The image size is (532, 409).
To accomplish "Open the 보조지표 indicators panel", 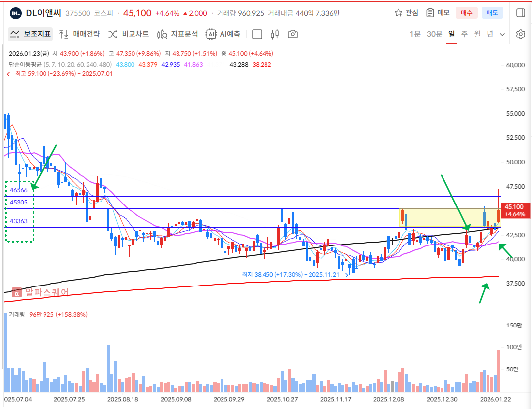I will tap(31, 34).
